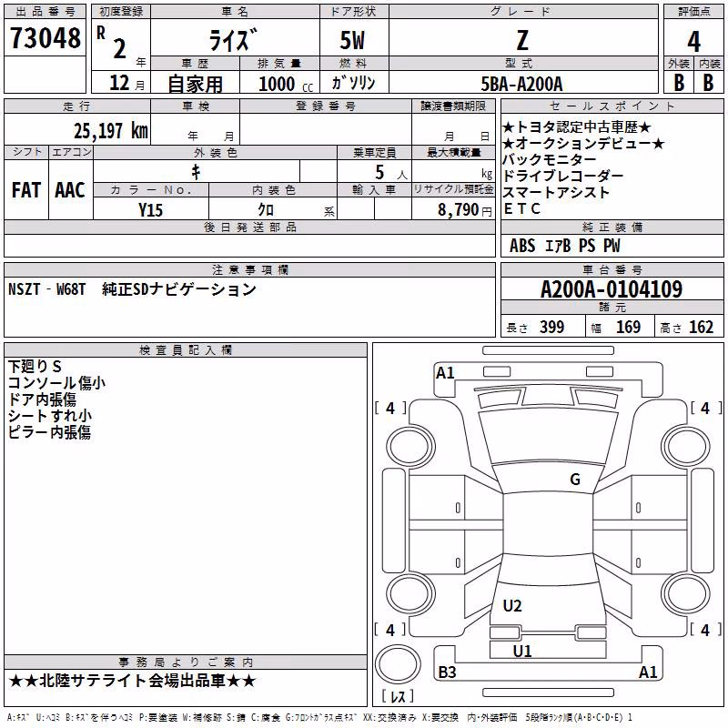Click the air conditioner value AAC

point(70,190)
